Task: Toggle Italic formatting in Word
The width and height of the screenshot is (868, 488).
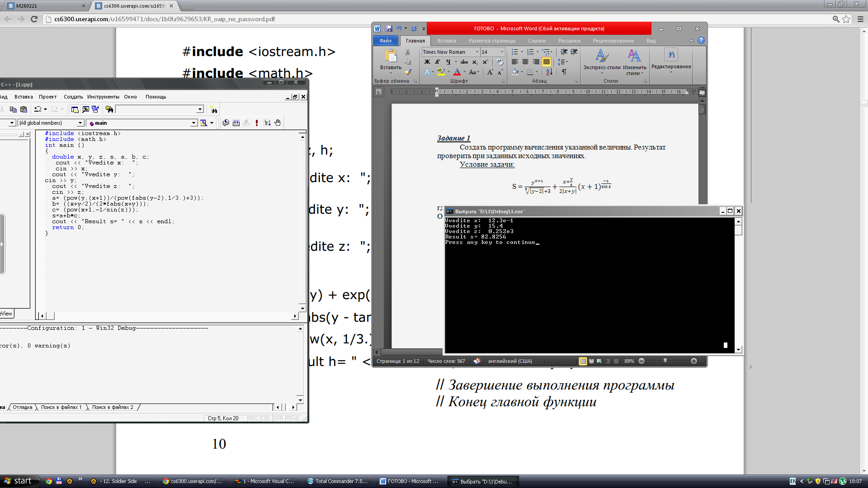Action: click(x=438, y=62)
